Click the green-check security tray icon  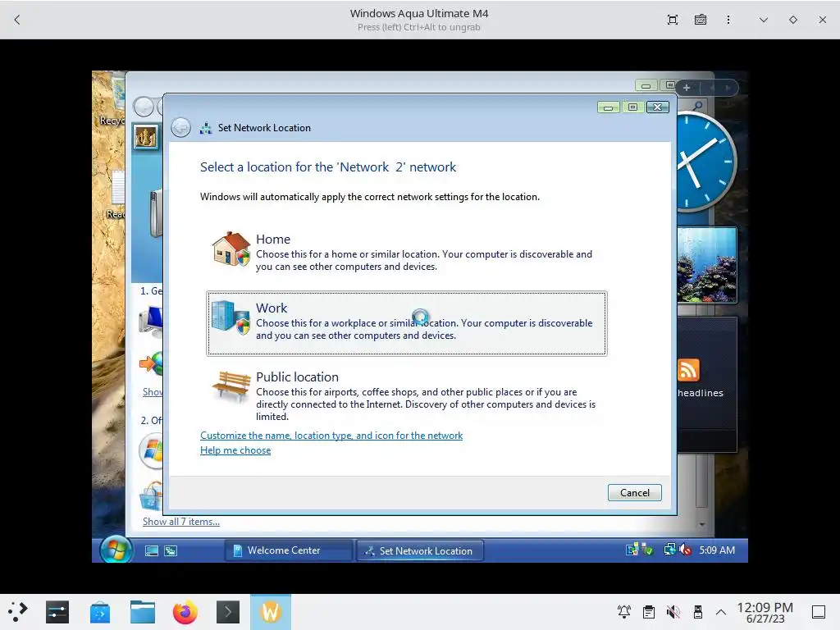[648, 550]
